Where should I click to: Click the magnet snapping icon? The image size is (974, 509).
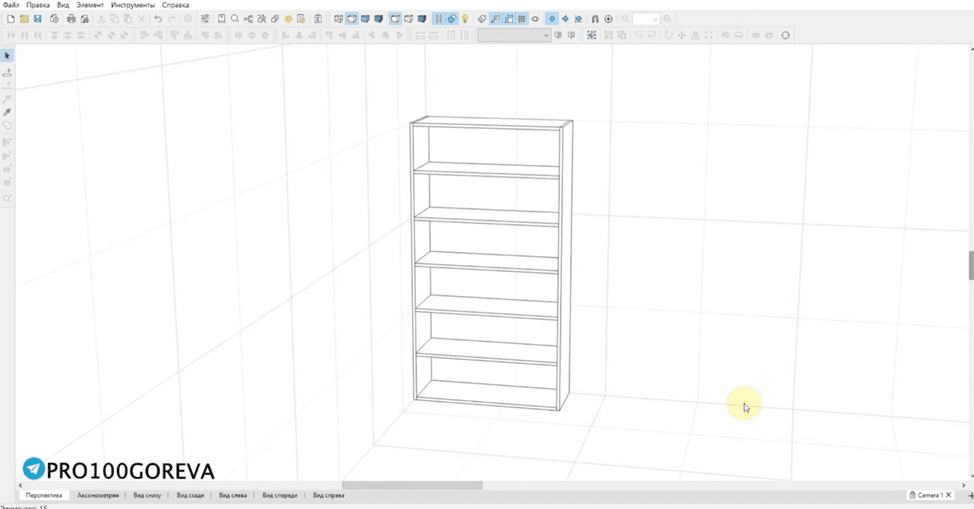click(x=594, y=19)
